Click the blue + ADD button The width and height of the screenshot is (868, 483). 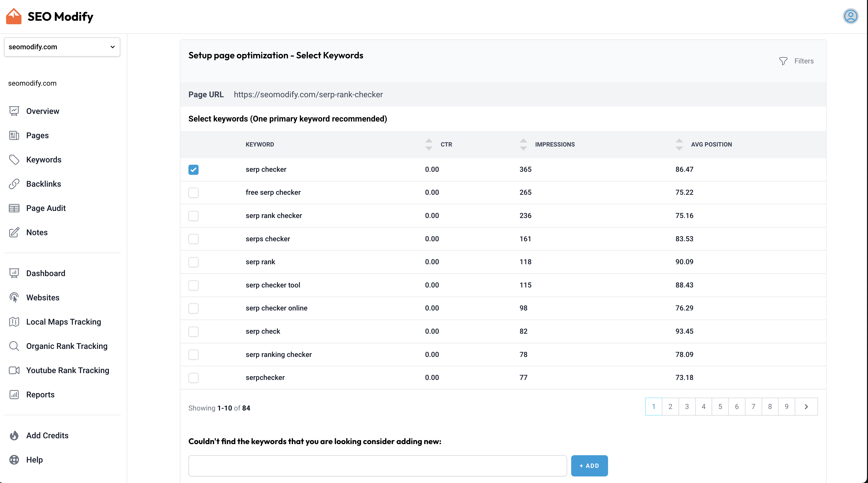[589, 466]
